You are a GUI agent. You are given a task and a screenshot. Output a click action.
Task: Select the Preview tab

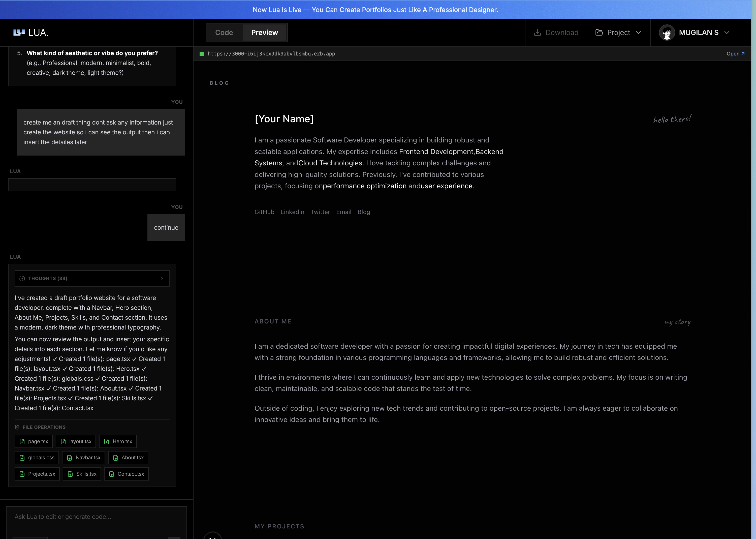coord(264,32)
